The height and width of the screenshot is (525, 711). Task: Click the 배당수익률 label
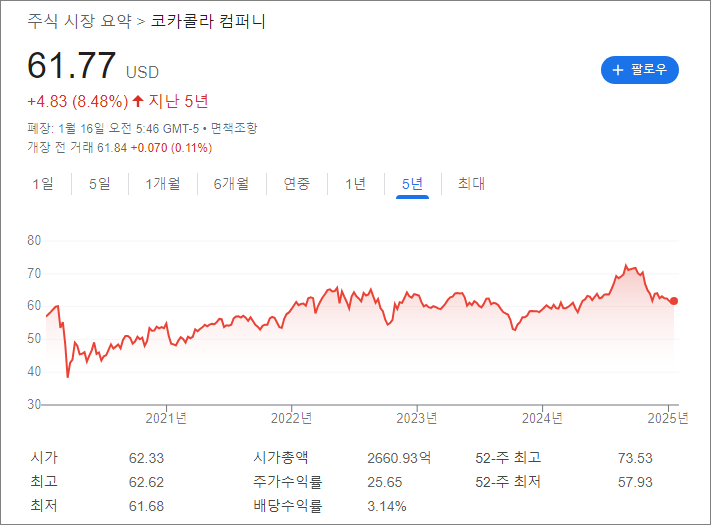[x=287, y=506]
